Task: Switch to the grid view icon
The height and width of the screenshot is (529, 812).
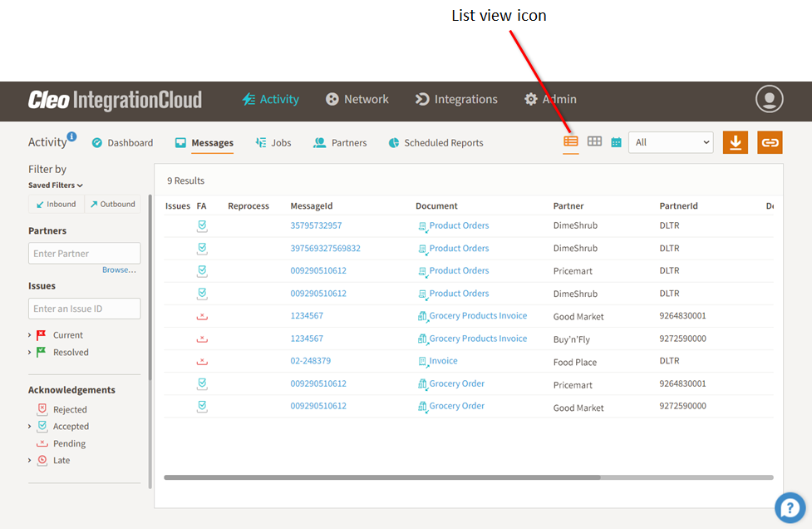Action: 594,141
